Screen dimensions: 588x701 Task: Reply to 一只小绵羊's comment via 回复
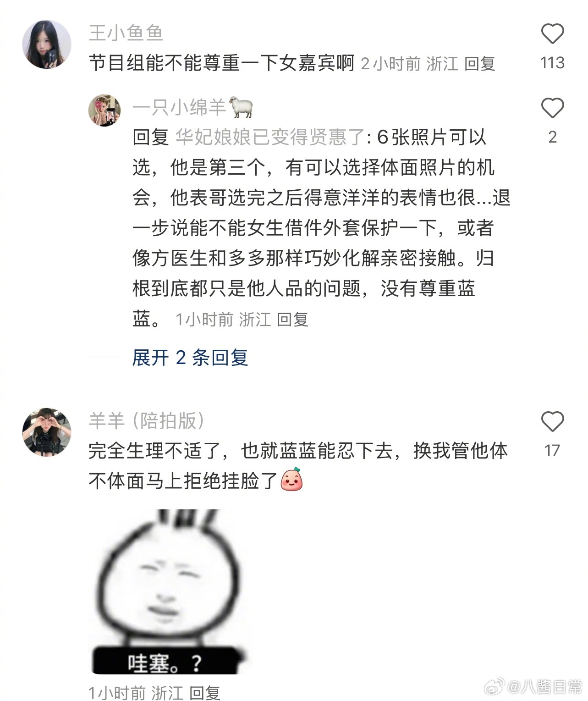293,319
